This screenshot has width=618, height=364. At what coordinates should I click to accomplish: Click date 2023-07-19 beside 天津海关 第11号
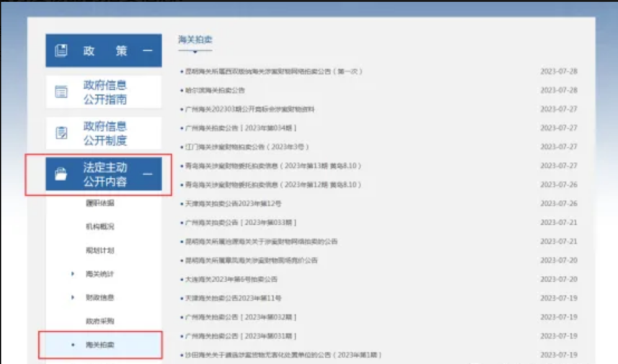click(x=558, y=298)
